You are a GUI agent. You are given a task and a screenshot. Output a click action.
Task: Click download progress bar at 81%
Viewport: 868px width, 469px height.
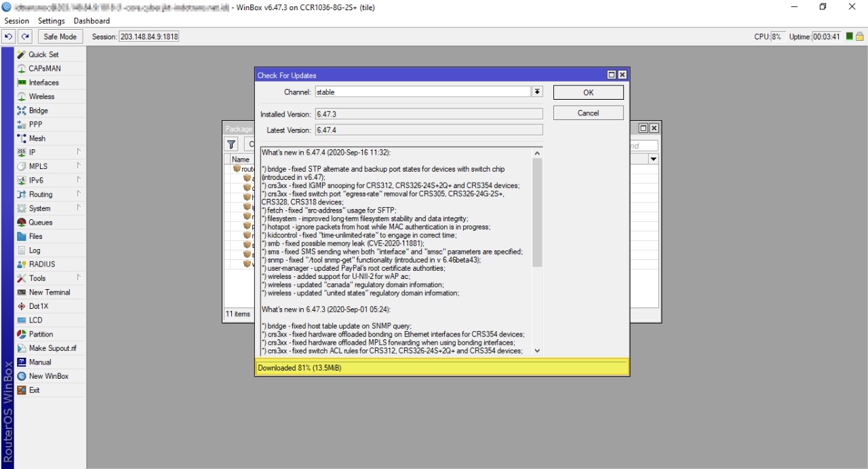(x=442, y=368)
